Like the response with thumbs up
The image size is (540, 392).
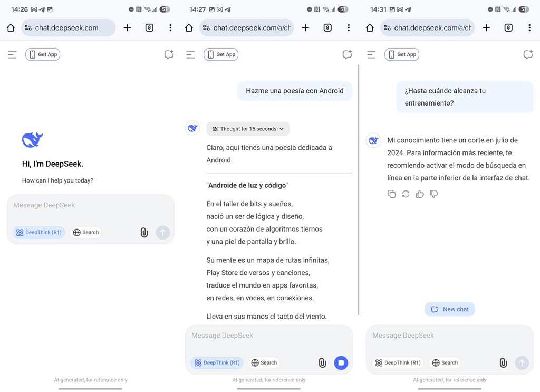point(420,194)
